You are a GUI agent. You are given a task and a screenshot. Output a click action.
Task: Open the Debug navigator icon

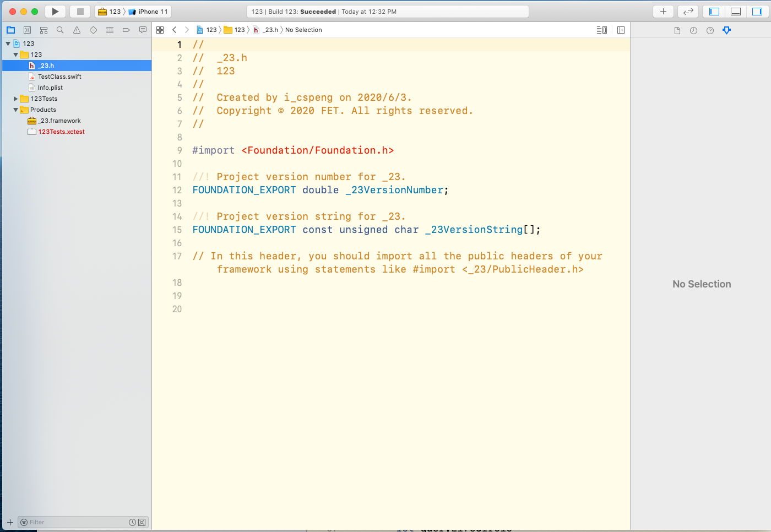(110, 30)
